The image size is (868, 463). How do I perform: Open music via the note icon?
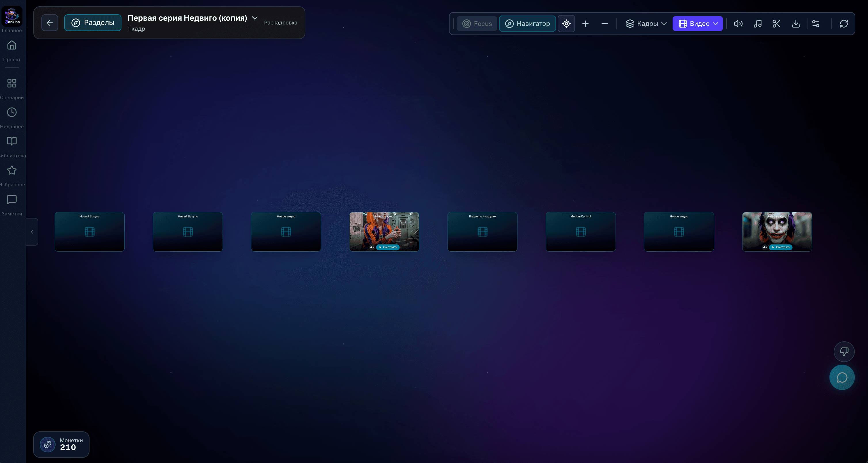pos(757,24)
